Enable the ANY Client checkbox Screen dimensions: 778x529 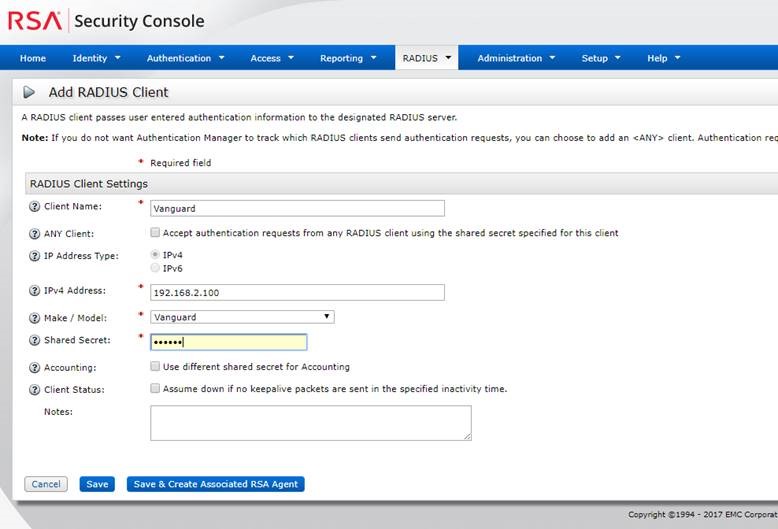pyautogui.click(x=155, y=233)
